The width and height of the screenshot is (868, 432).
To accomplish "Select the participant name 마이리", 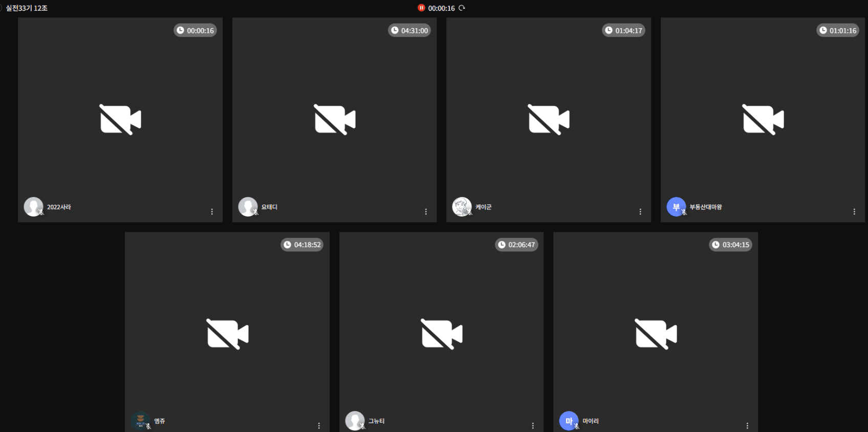I will point(591,421).
